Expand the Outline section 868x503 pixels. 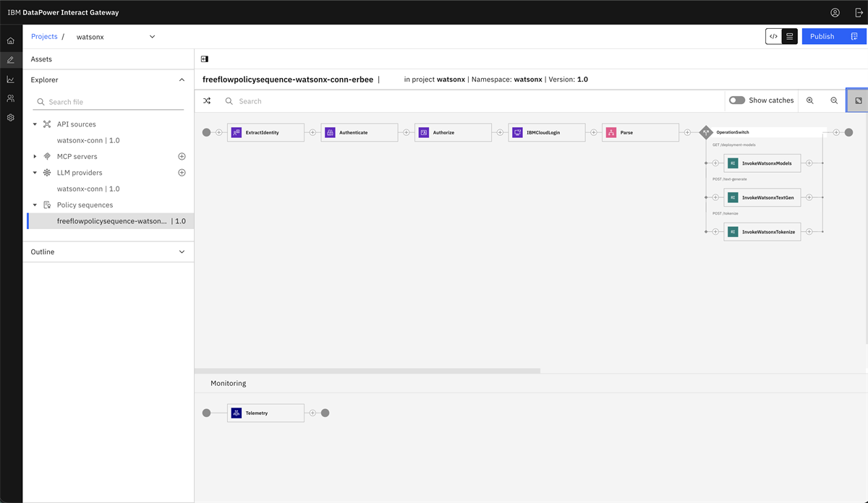coord(182,252)
